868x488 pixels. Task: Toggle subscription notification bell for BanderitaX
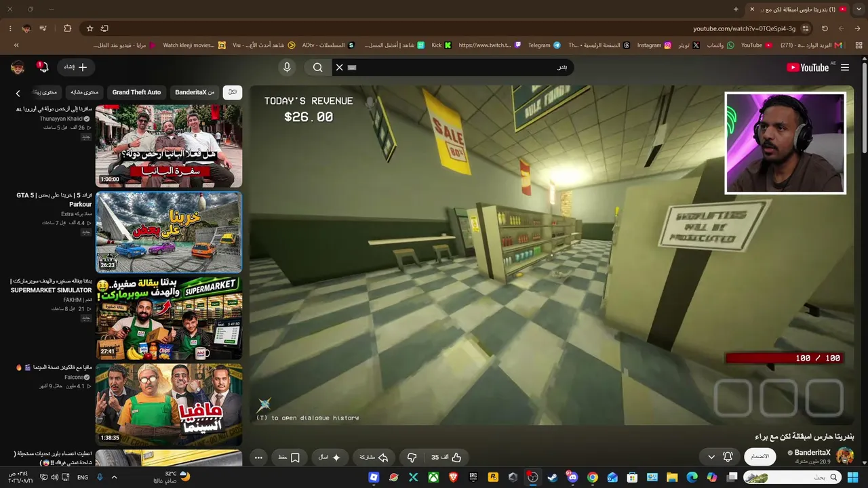point(728,457)
